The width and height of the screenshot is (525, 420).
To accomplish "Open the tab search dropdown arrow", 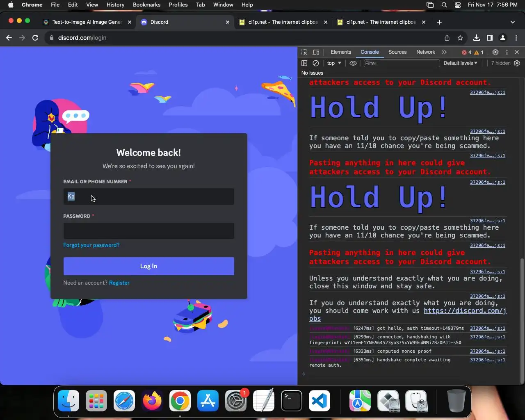I will pos(513,22).
